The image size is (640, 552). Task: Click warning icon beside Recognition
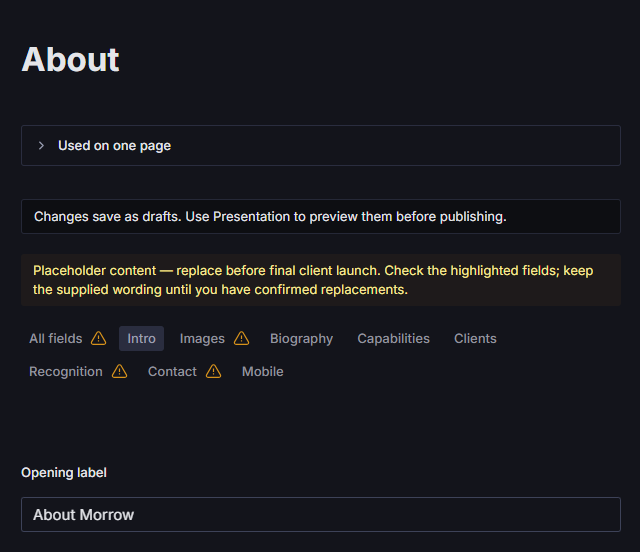(x=120, y=372)
